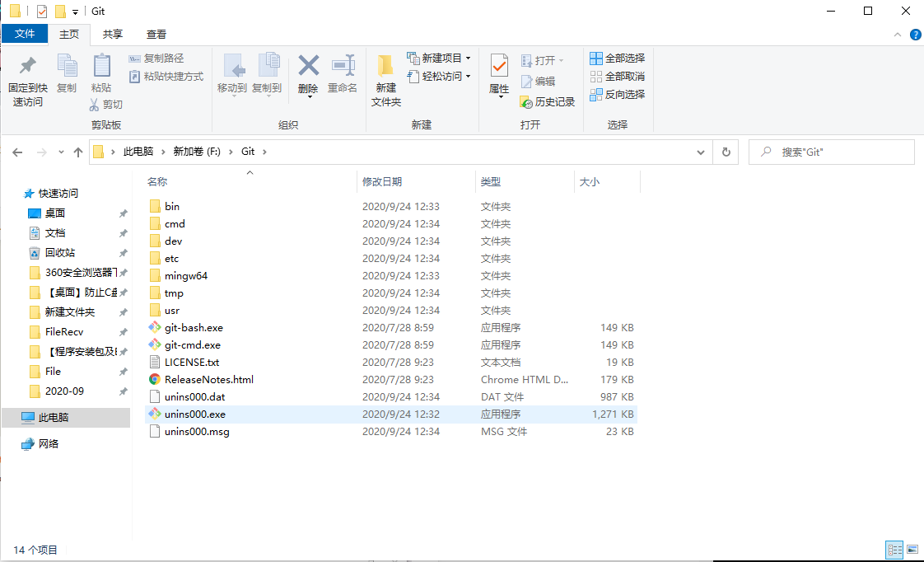
Task: Open recent locations dropdown arrow
Action: click(61, 152)
